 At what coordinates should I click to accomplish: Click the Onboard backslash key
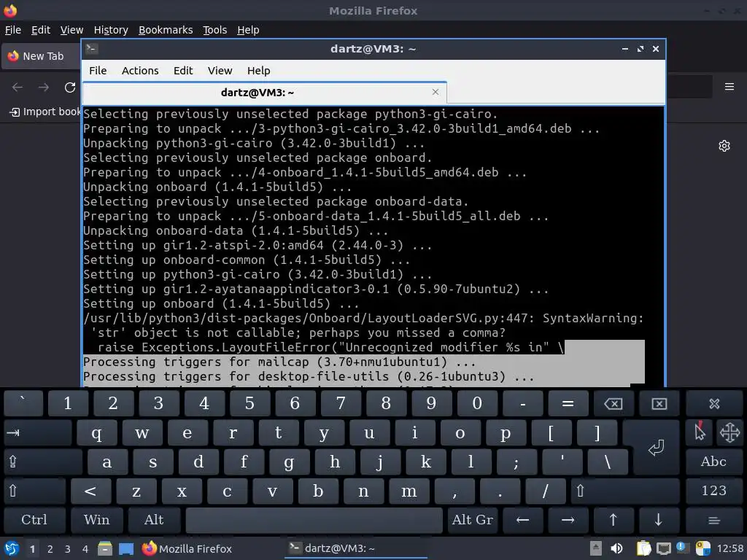pos(608,462)
